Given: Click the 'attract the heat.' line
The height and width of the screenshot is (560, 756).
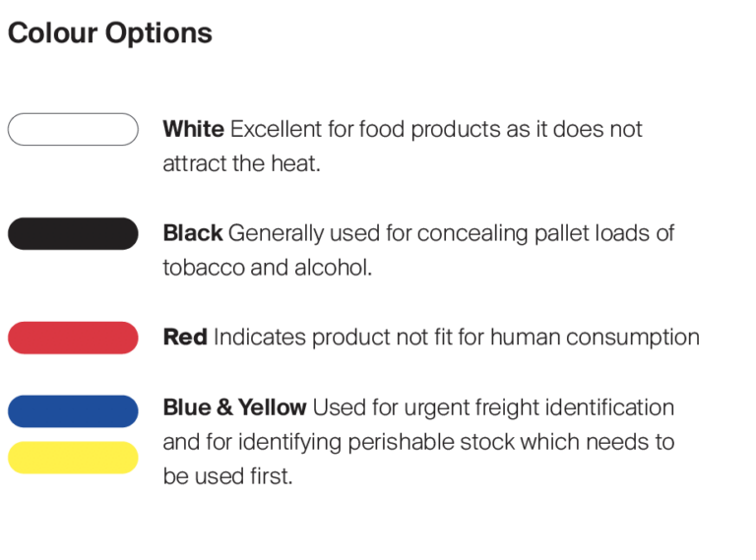Looking at the screenshot, I should (241, 163).
